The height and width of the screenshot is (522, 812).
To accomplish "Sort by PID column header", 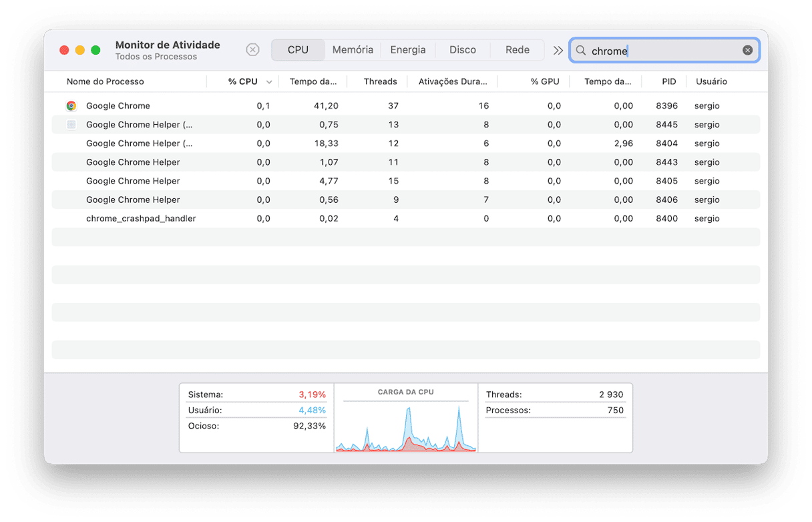I will coord(669,81).
